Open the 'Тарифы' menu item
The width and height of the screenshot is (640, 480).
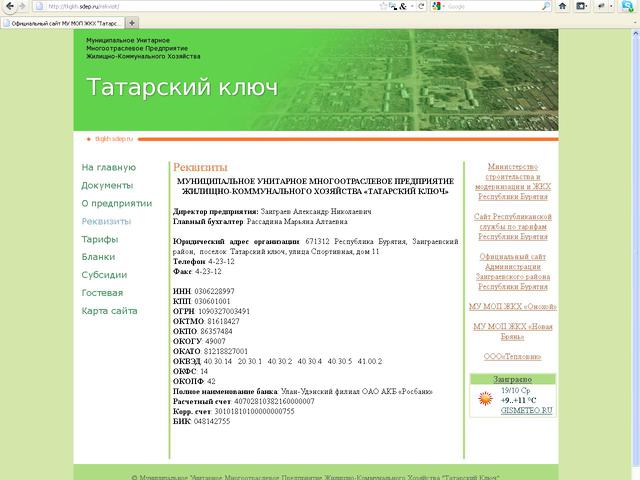pyautogui.click(x=100, y=239)
